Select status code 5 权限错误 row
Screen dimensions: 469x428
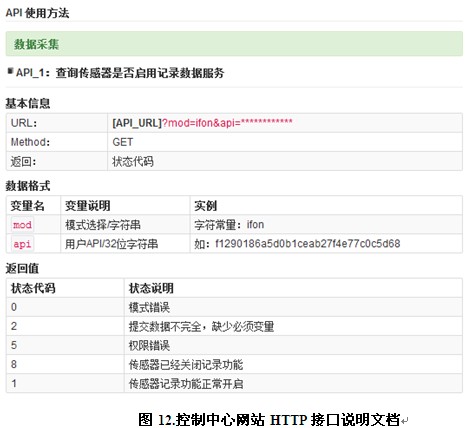coord(234,345)
